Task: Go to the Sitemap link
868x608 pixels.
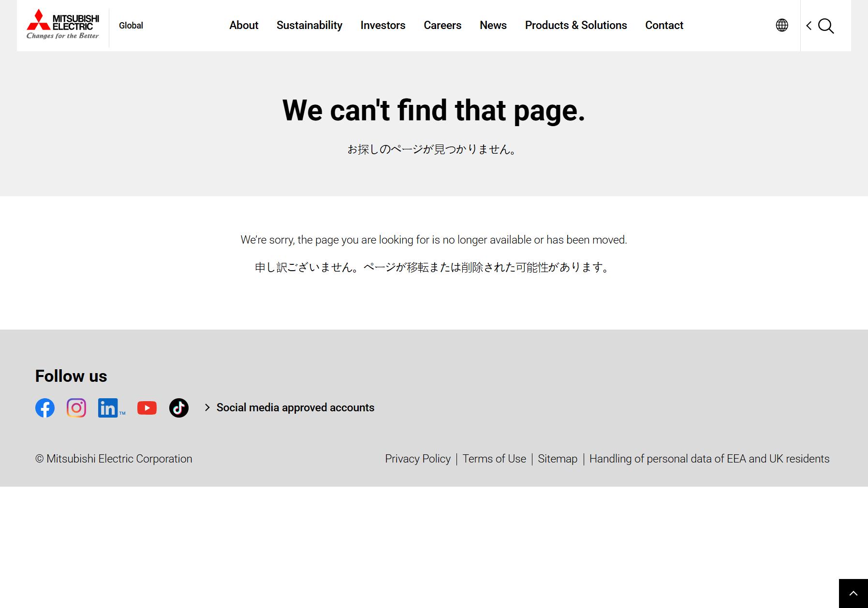Action: (558, 459)
